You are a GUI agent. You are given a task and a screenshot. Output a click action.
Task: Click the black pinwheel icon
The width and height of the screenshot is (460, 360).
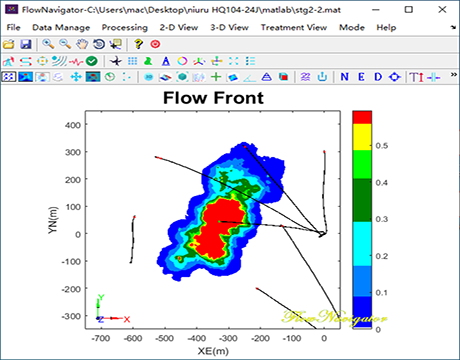coord(116,61)
